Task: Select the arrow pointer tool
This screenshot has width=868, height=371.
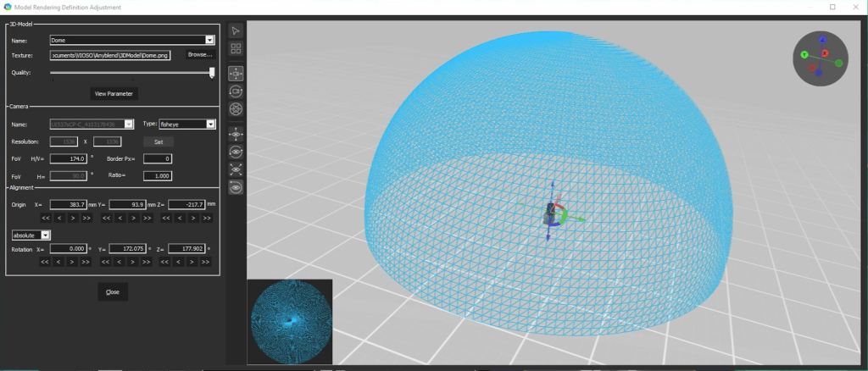Action: [236, 32]
